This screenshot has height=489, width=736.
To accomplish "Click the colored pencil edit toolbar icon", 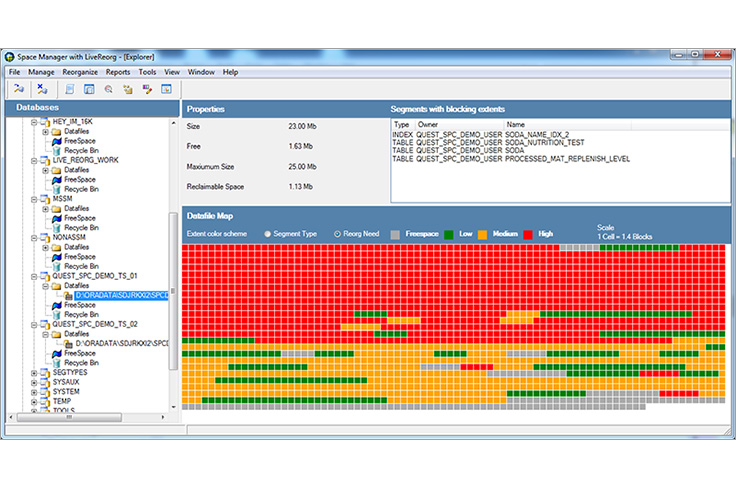I will (x=147, y=89).
